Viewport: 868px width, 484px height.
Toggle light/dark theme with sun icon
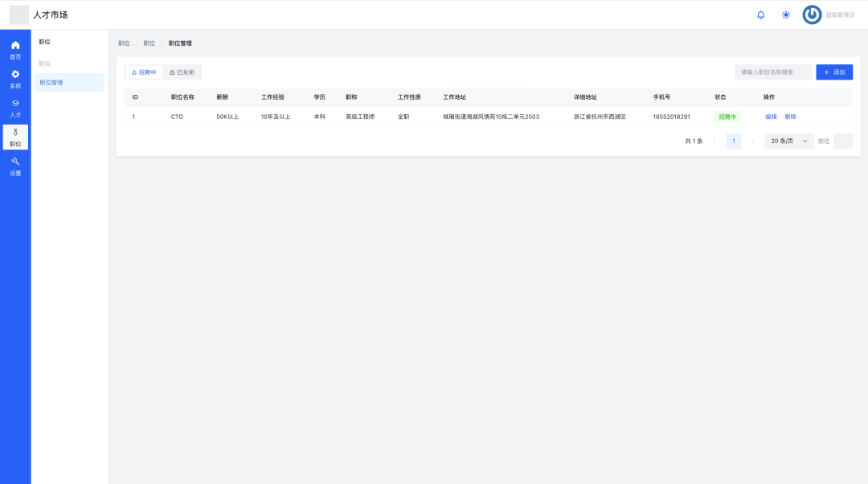786,15
